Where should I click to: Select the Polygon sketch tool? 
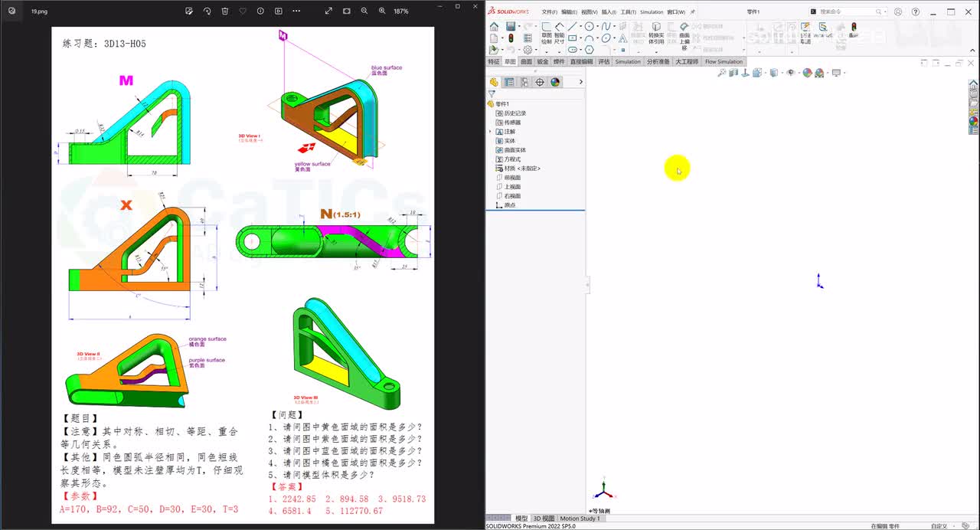click(x=589, y=50)
